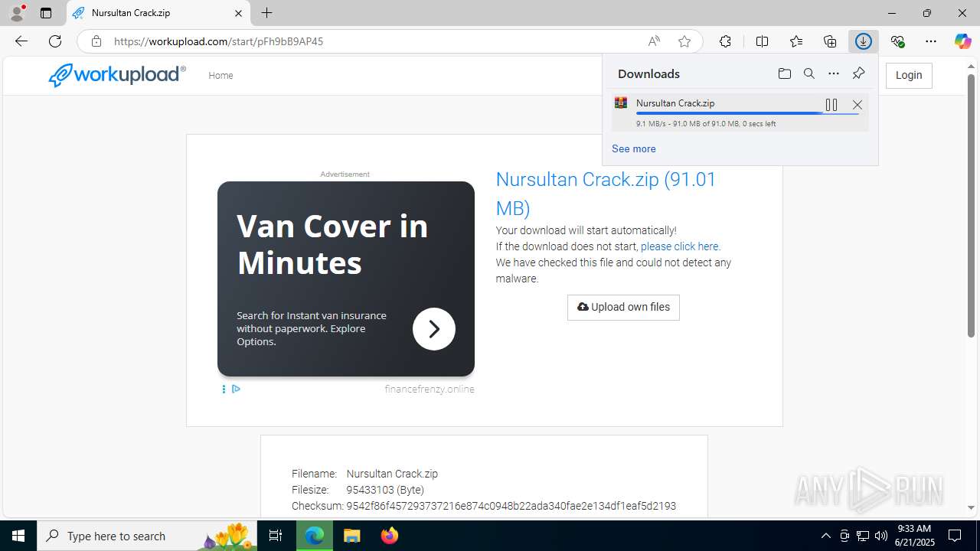Click scrollbar down arrow
Viewport: 980px width, 551px height.
971,507
